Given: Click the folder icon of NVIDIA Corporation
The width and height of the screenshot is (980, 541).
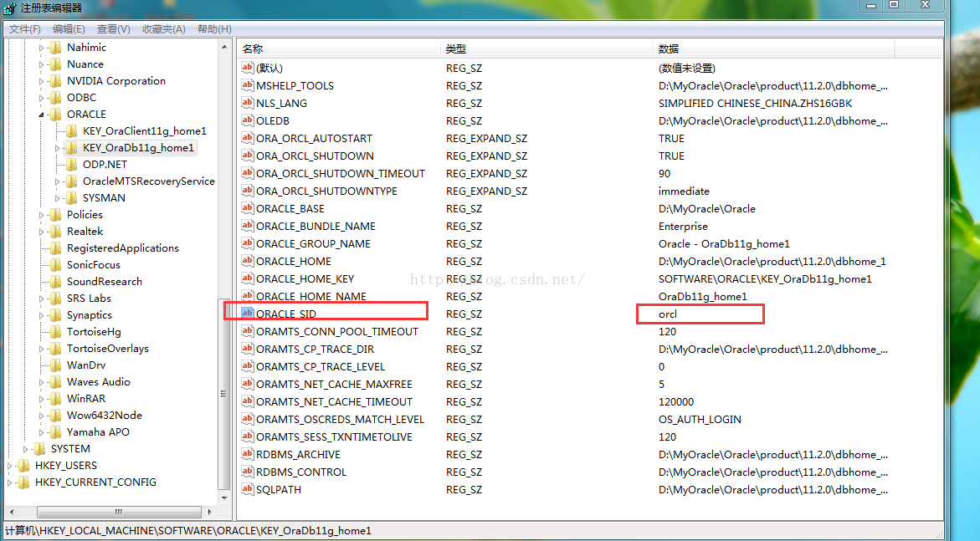Looking at the screenshot, I should point(55,80).
